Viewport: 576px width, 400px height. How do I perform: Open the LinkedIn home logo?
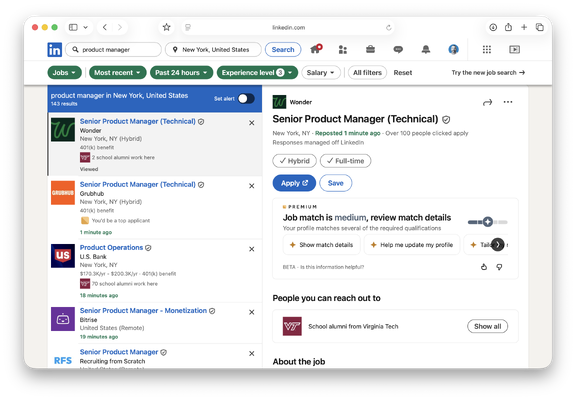pos(54,50)
